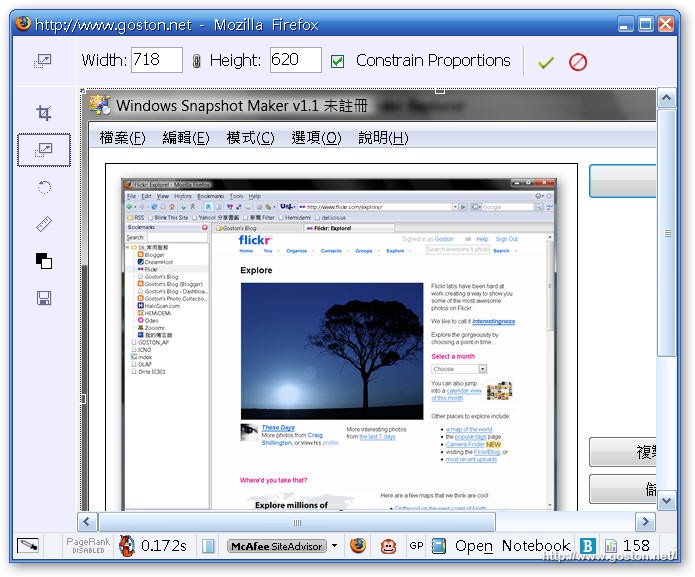The image size is (695, 577).
Task: Click the fox load-time icon in status bar
Action: (x=127, y=546)
